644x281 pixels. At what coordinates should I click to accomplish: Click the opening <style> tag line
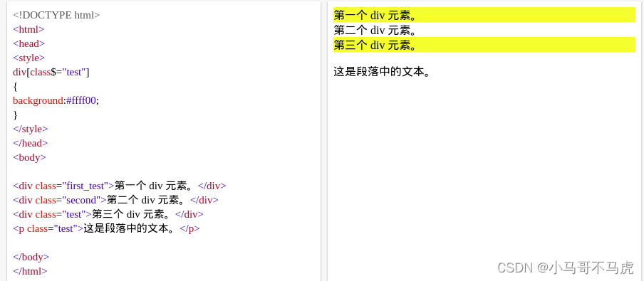28,58
